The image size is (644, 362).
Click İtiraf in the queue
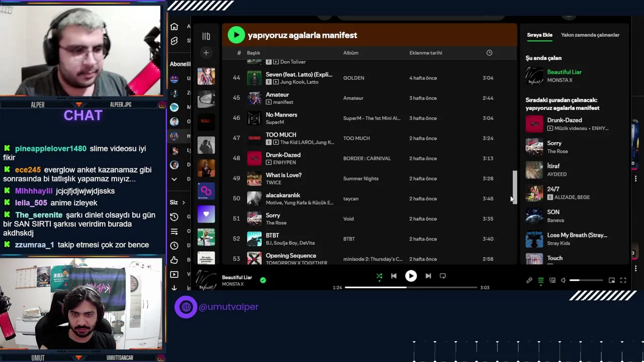pyautogui.click(x=553, y=166)
